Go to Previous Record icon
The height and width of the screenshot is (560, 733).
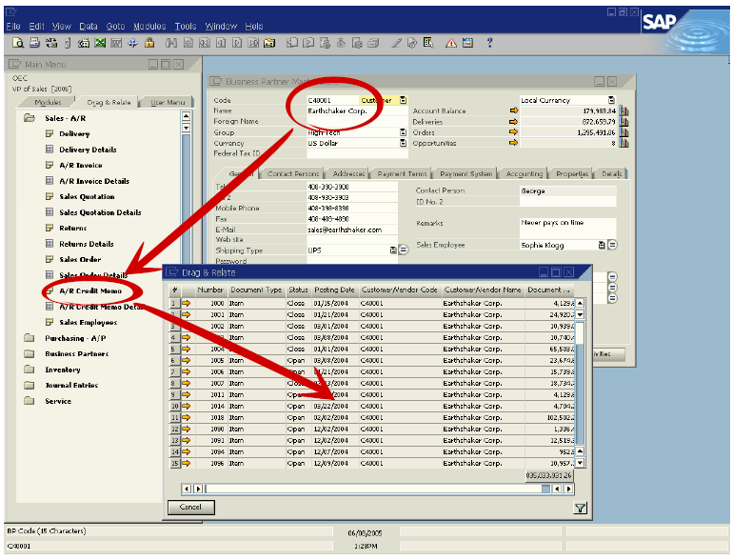221,43
